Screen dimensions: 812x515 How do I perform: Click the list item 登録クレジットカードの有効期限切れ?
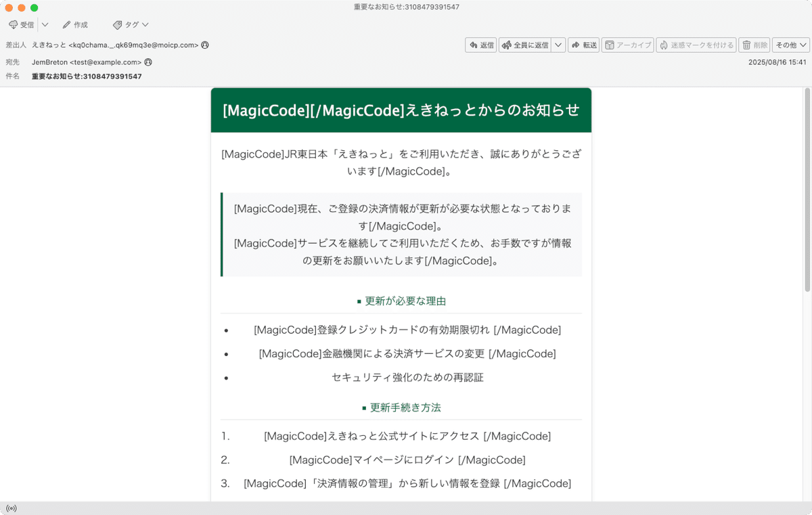tap(407, 330)
